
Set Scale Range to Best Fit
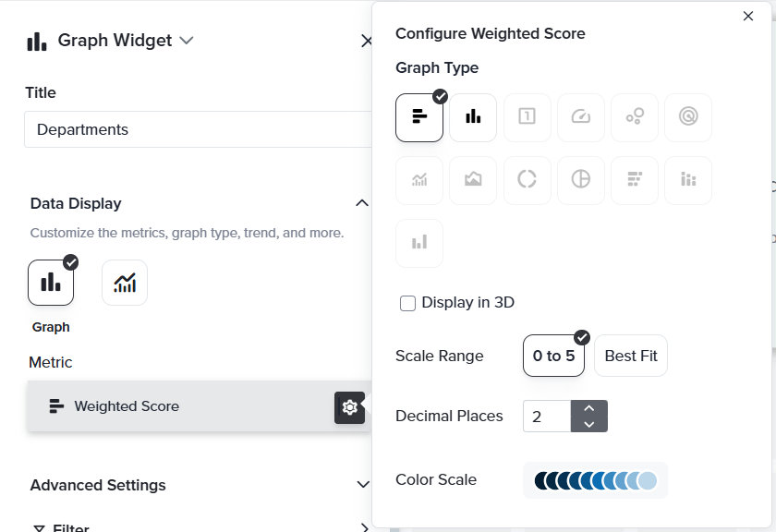point(630,356)
